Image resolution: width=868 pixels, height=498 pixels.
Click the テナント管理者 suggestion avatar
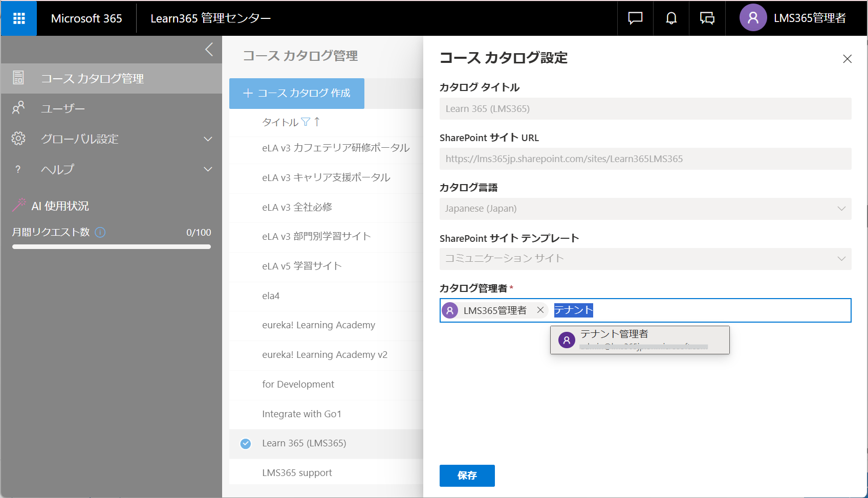point(567,340)
